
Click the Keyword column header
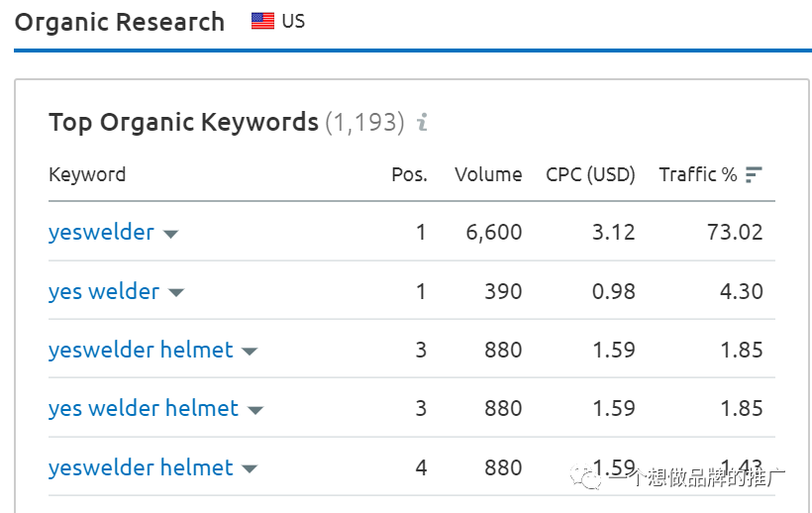tap(87, 174)
